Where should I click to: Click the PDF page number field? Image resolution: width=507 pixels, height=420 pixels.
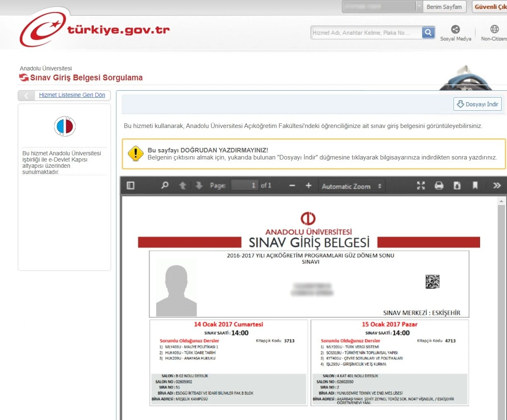pos(244,186)
